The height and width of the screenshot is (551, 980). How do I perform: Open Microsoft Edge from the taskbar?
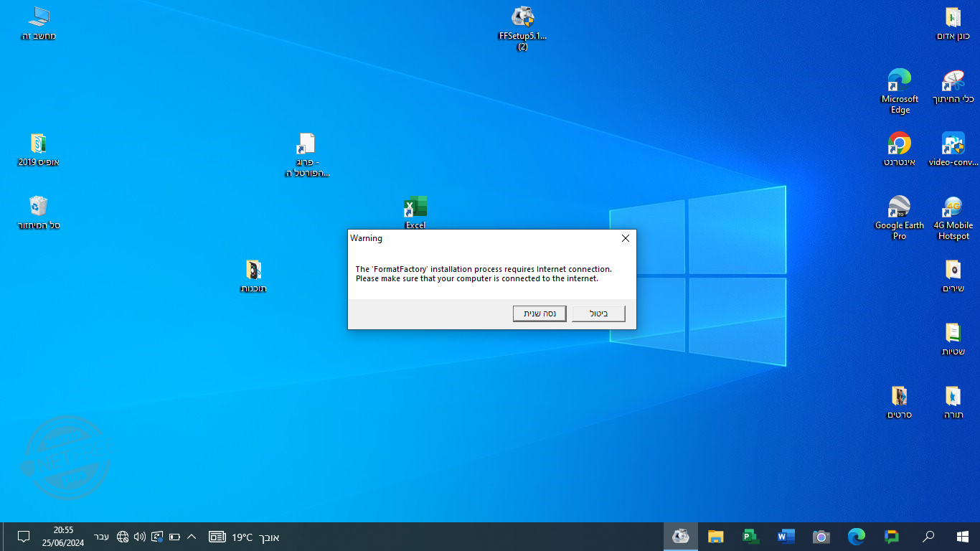tap(857, 537)
